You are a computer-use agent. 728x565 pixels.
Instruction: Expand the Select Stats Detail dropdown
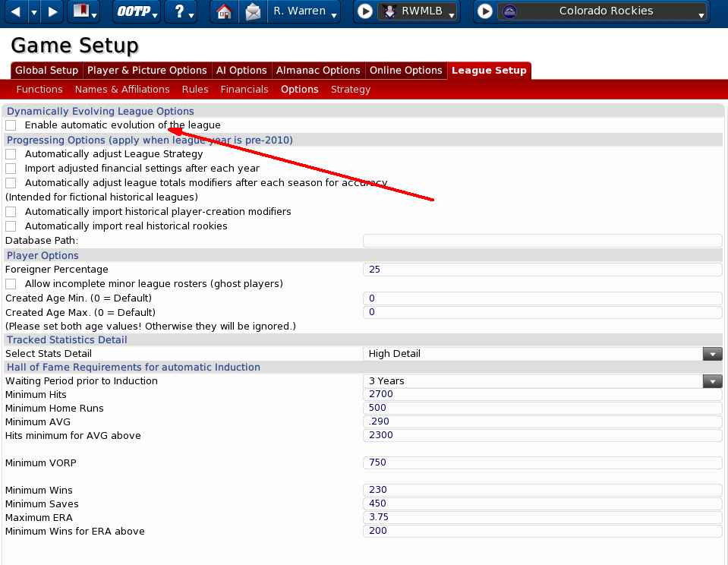coord(711,354)
